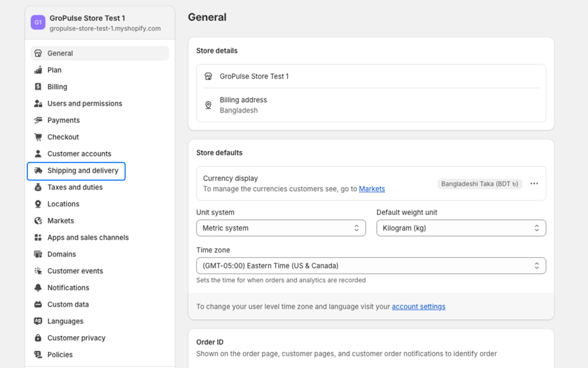Open the Domains settings page
Image resolution: width=588 pixels, height=368 pixels.
click(61, 254)
